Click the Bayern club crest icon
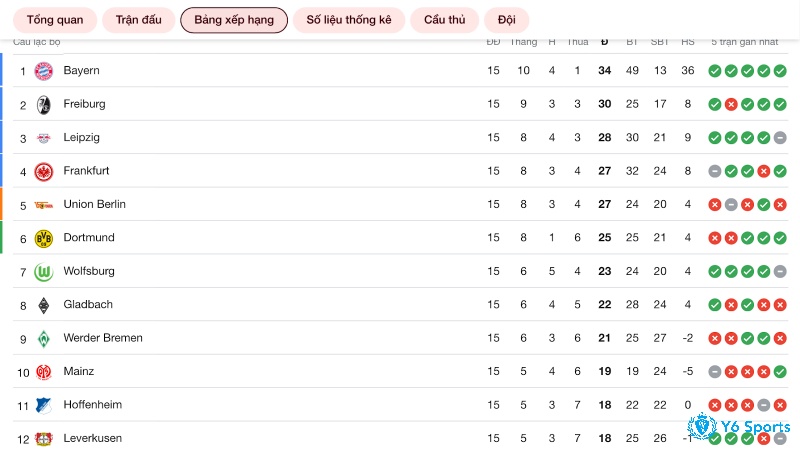 [43, 71]
